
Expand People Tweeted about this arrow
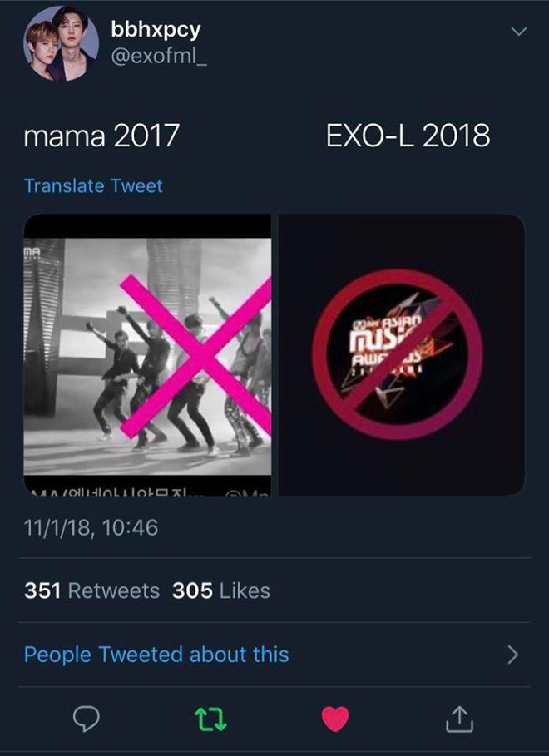pyautogui.click(x=517, y=655)
